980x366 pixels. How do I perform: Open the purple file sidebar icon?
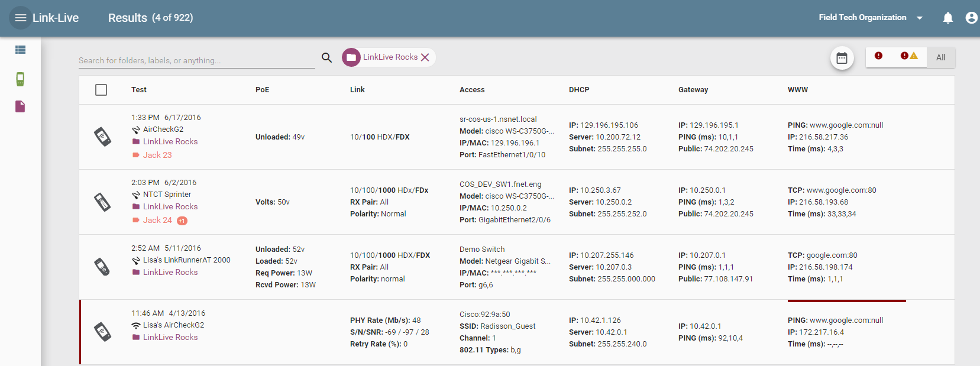click(x=20, y=106)
